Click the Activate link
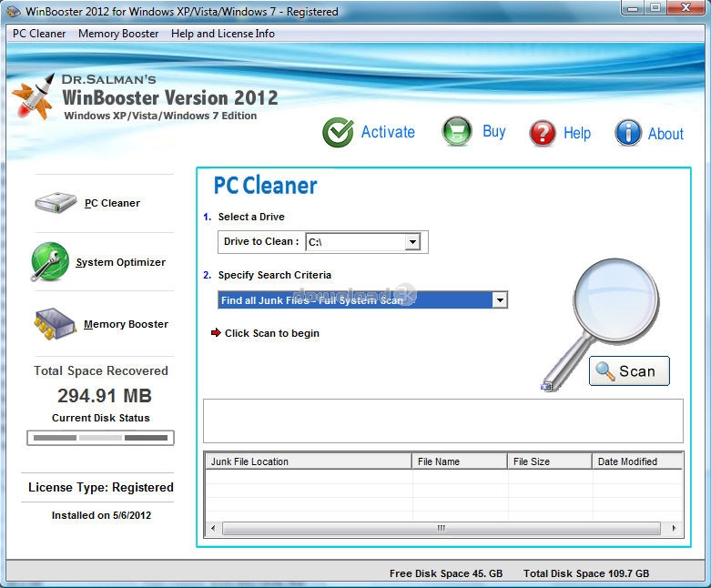This screenshot has width=711, height=588. click(388, 132)
